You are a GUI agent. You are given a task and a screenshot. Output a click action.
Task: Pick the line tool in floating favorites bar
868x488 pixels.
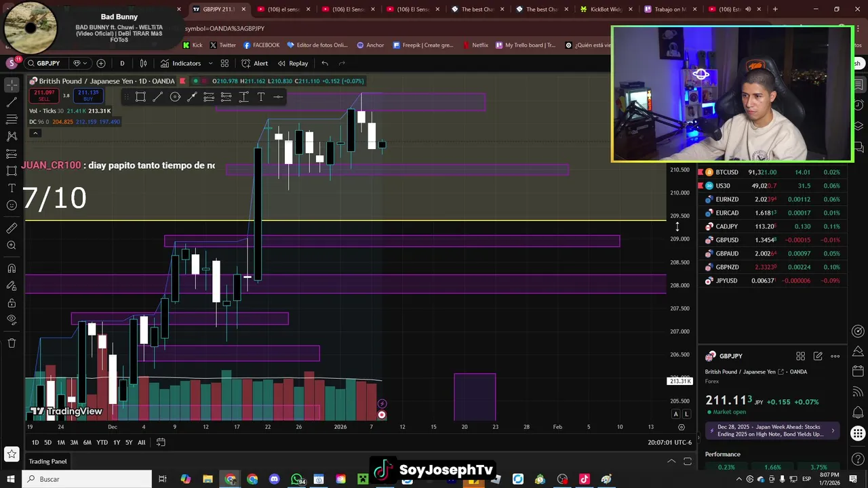pyautogui.click(x=157, y=97)
